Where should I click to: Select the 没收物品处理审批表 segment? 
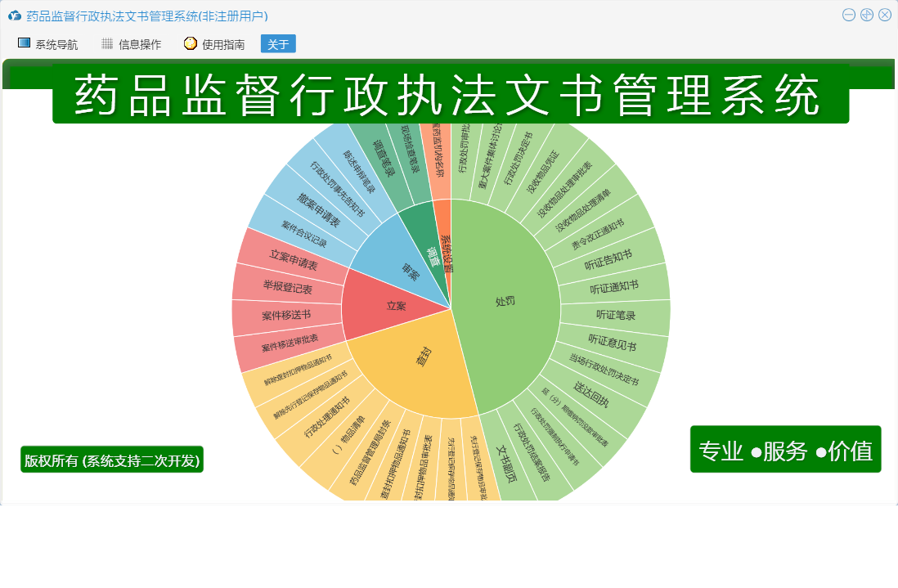[x=564, y=190]
